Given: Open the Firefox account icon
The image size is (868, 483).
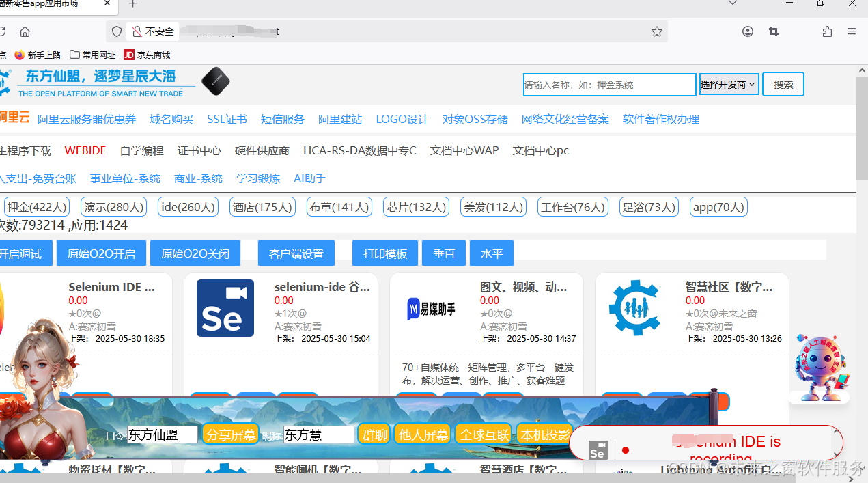Looking at the screenshot, I should pyautogui.click(x=748, y=31).
